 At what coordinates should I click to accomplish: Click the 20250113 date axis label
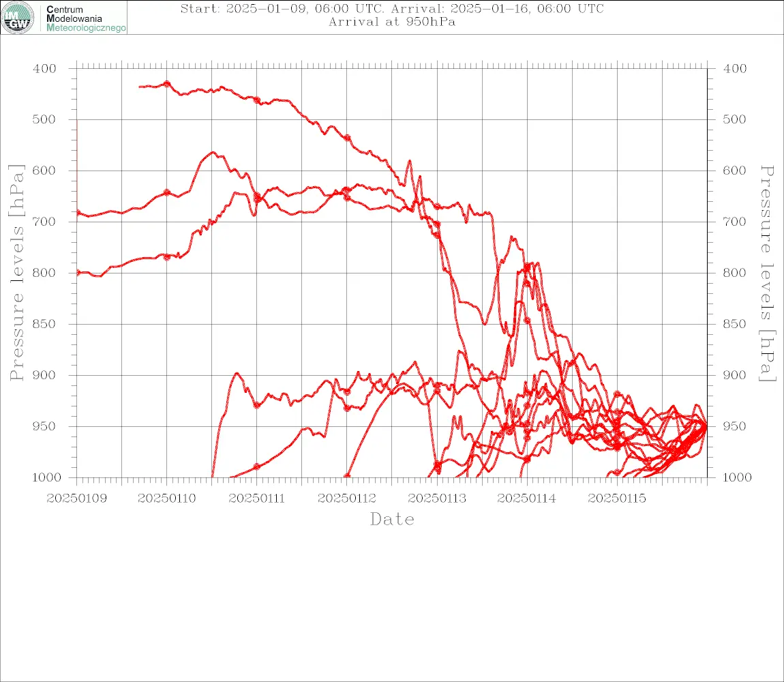pos(437,499)
